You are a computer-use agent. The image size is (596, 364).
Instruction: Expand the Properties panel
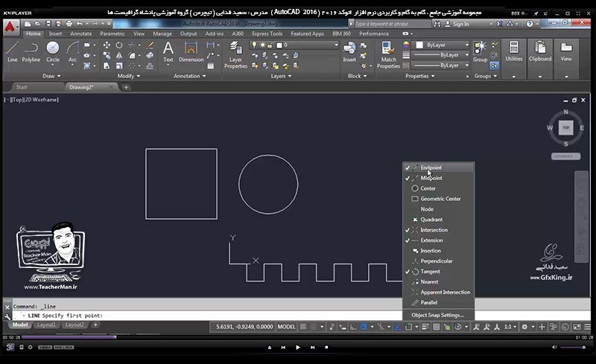pyautogui.click(x=419, y=76)
